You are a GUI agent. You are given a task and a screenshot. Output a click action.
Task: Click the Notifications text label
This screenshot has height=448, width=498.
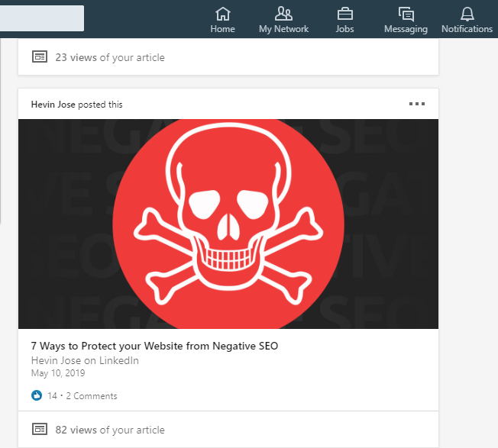tap(467, 29)
